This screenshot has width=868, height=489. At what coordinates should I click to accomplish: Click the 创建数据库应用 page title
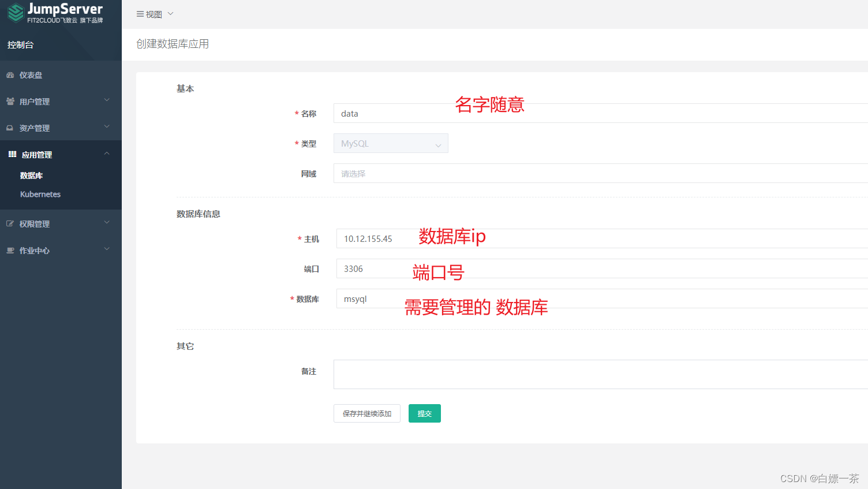click(173, 44)
